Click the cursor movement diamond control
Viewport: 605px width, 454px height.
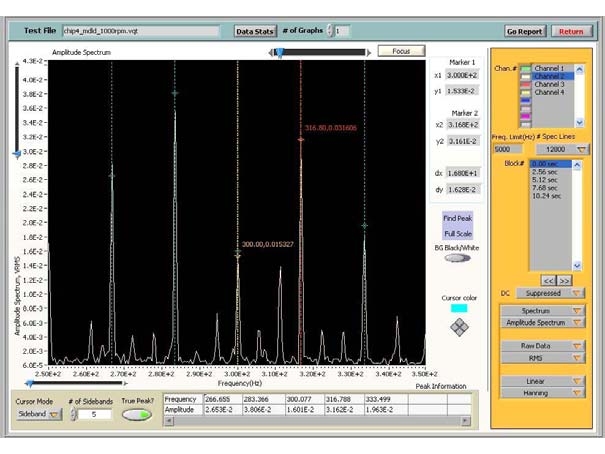457,328
